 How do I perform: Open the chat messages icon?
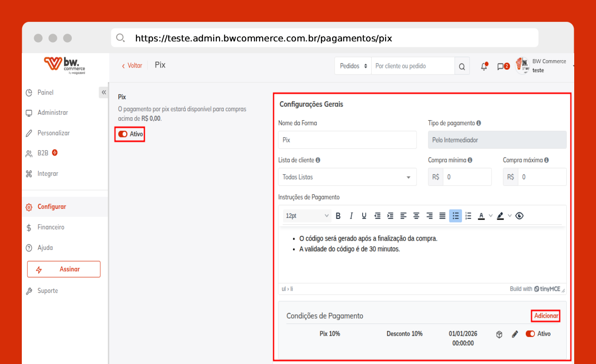(501, 67)
